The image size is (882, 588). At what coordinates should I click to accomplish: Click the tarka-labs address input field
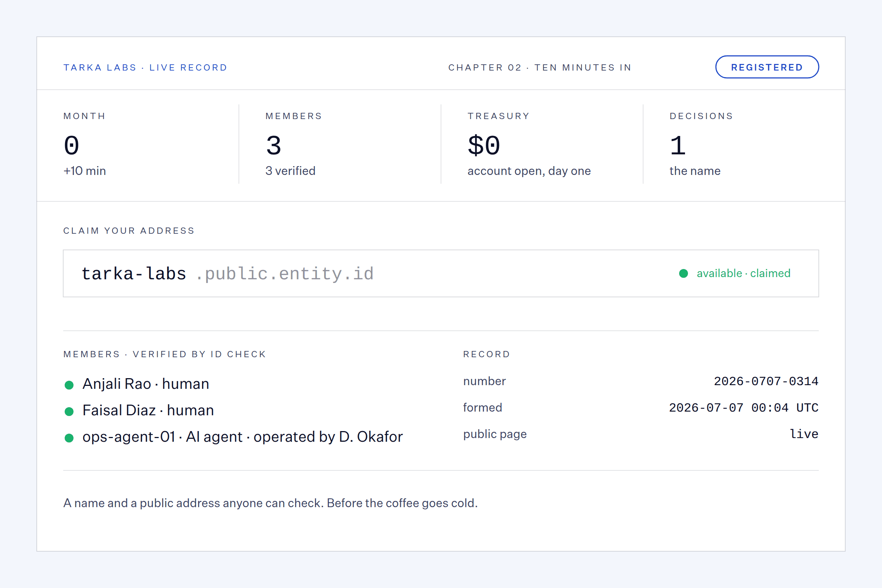441,273
